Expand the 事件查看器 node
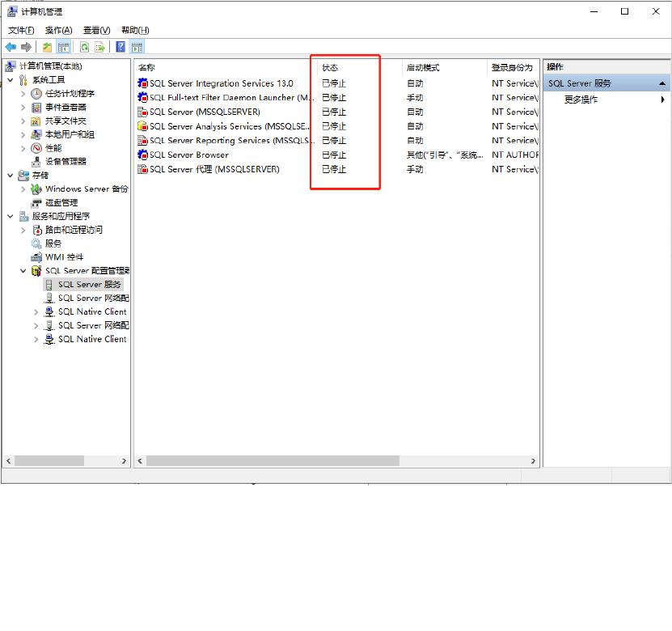The image size is (672, 631). [23, 107]
